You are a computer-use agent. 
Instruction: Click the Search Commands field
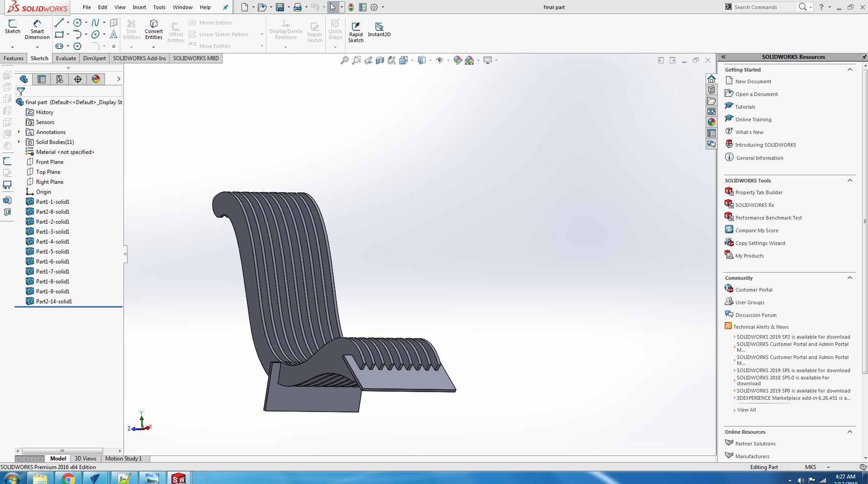click(764, 7)
